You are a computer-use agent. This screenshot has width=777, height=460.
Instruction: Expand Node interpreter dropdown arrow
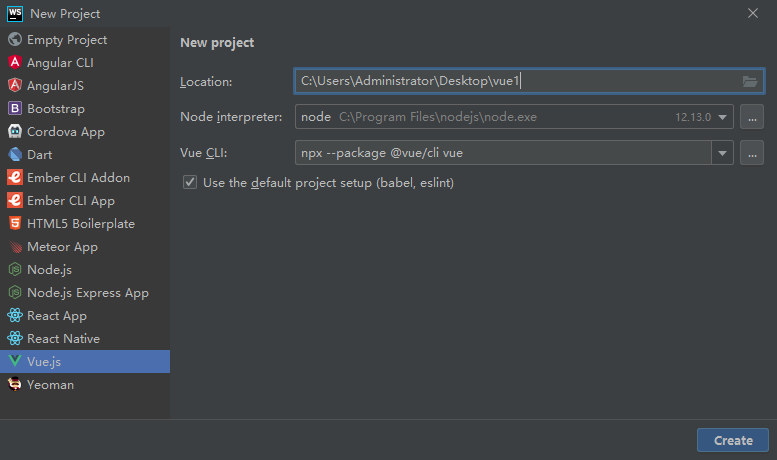point(722,117)
